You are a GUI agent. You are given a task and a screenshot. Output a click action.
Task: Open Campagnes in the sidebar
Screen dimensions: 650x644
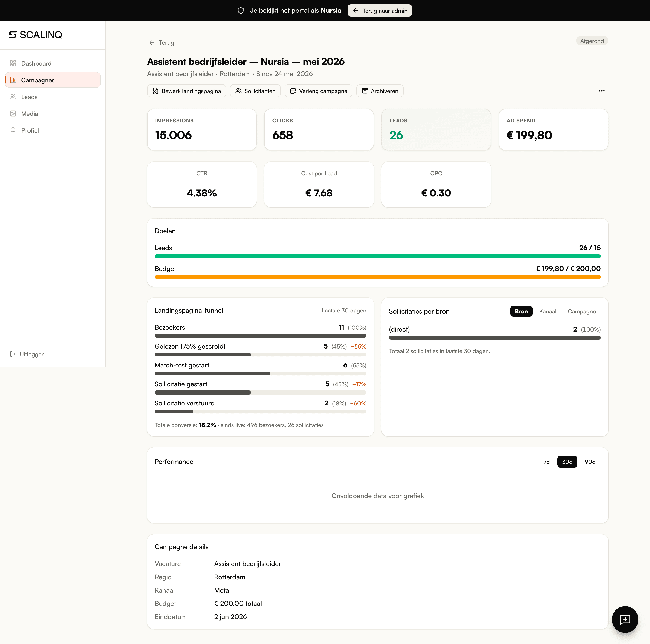pyautogui.click(x=53, y=80)
